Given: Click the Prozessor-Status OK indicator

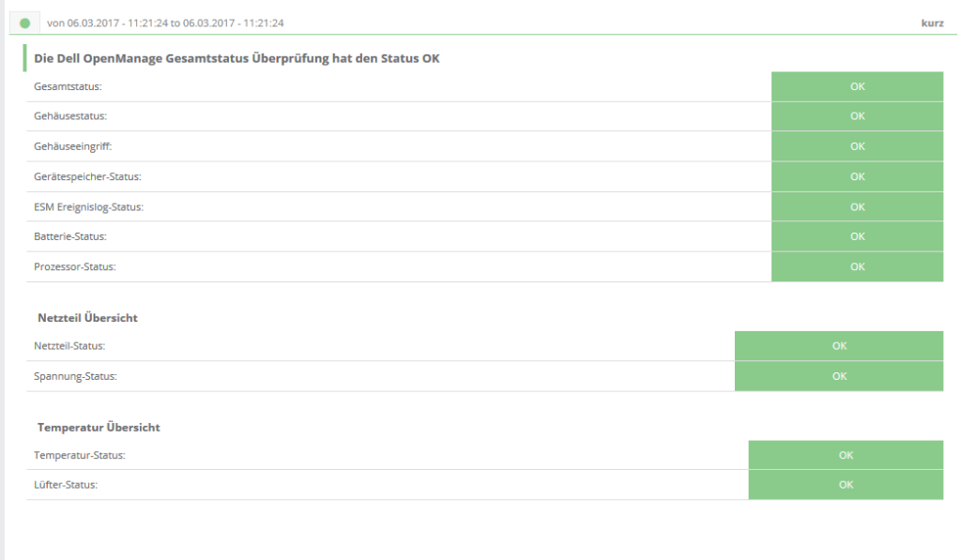Looking at the screenshot, I should [857, 266].
